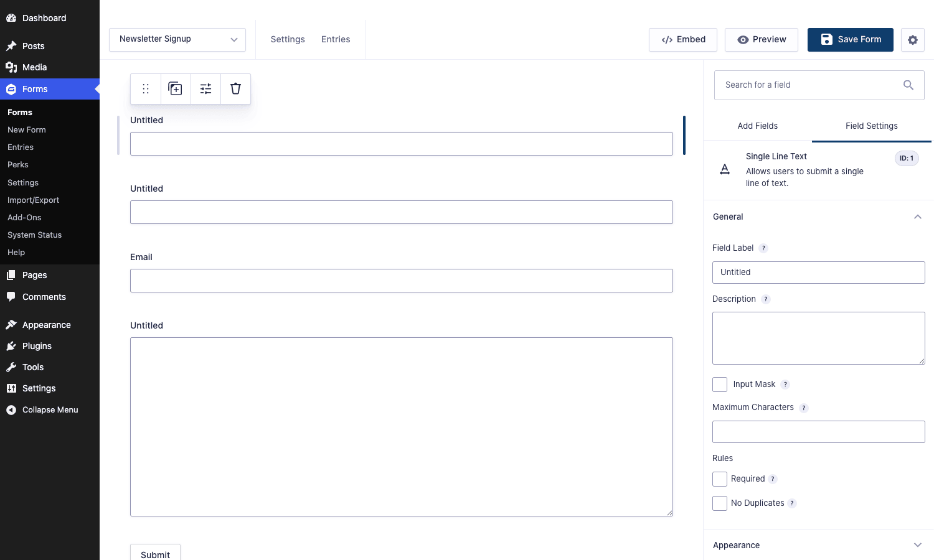Click the Description textarea in settings
Screen dimensions: 934x560
point(819,338)
